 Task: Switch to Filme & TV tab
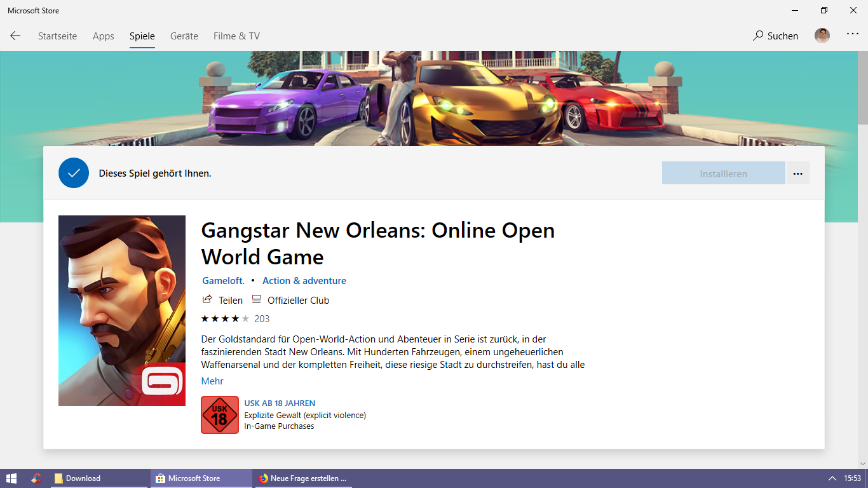tap(236, 36)
